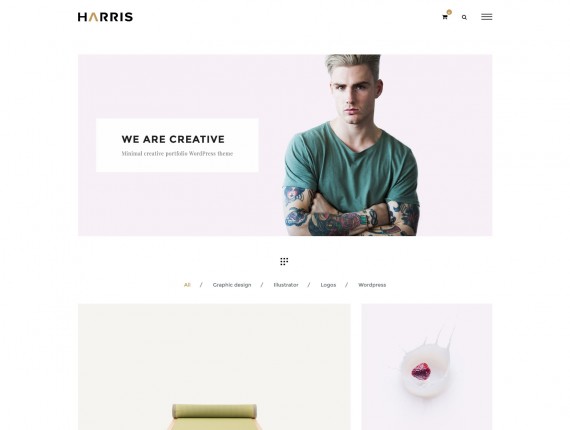Click the tattooed man hero image
Viewport: 570px width, 430px height.
(x=351, y=145)
